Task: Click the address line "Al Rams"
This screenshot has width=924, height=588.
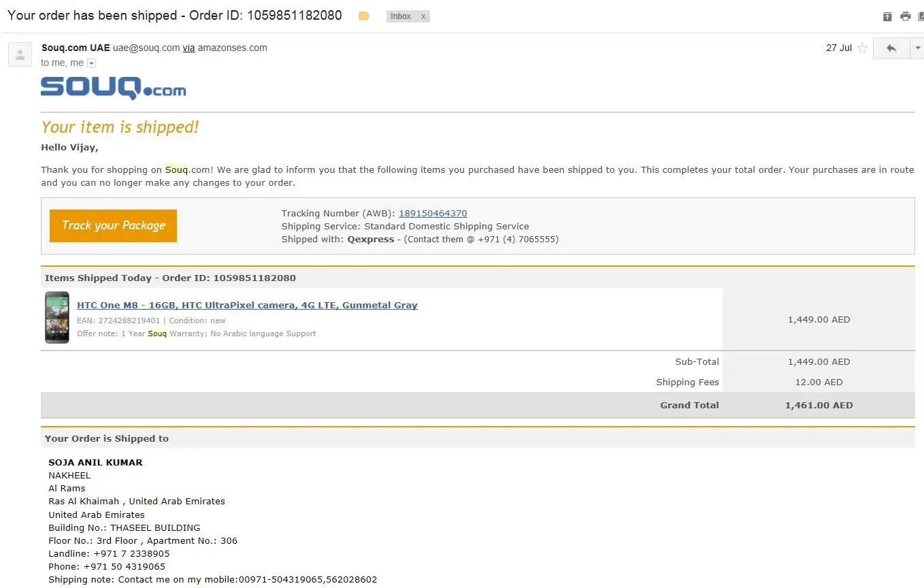Action: coord(67,489)
